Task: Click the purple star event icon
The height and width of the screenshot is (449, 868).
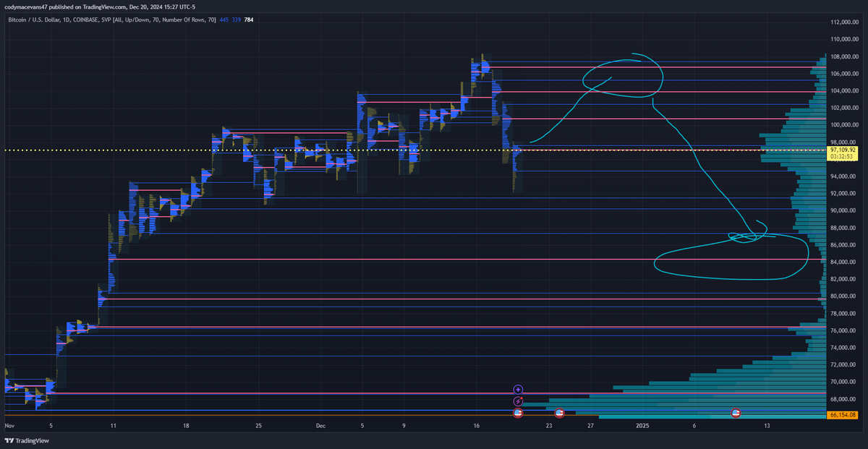Action: tap(518, 389)
